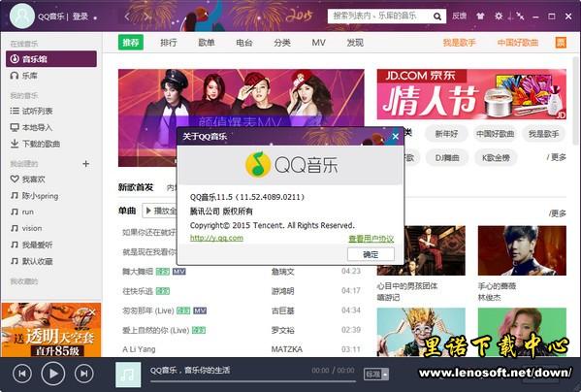Screen dimensions: 581x392
Task: Select the K歌金榜 category tag
Action: 496,158
